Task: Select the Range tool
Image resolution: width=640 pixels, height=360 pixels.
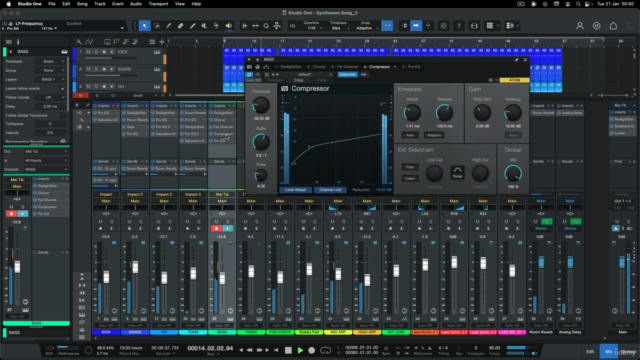Action: pyautogui.click(x=157, y=26)
